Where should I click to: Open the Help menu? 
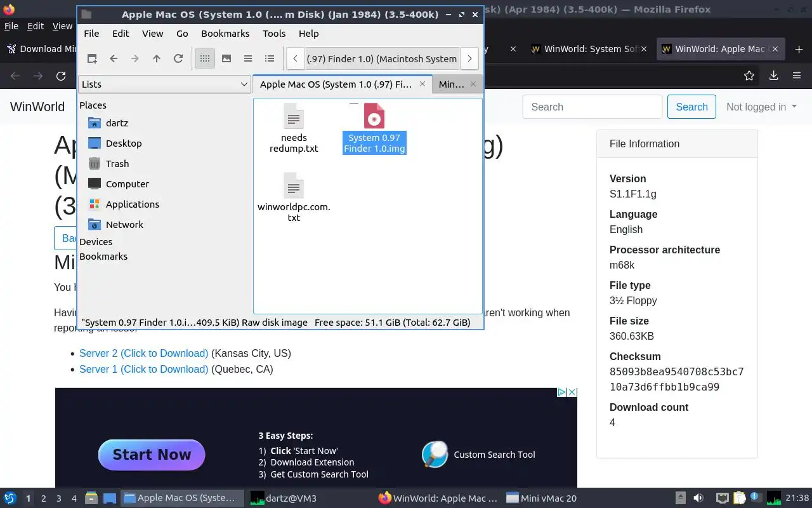point(309,34)
